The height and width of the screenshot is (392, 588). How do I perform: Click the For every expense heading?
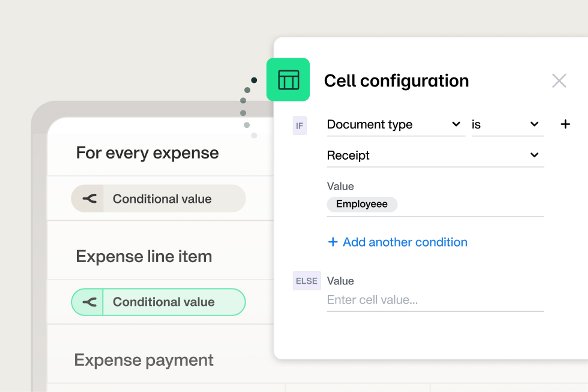click(147, 153)
